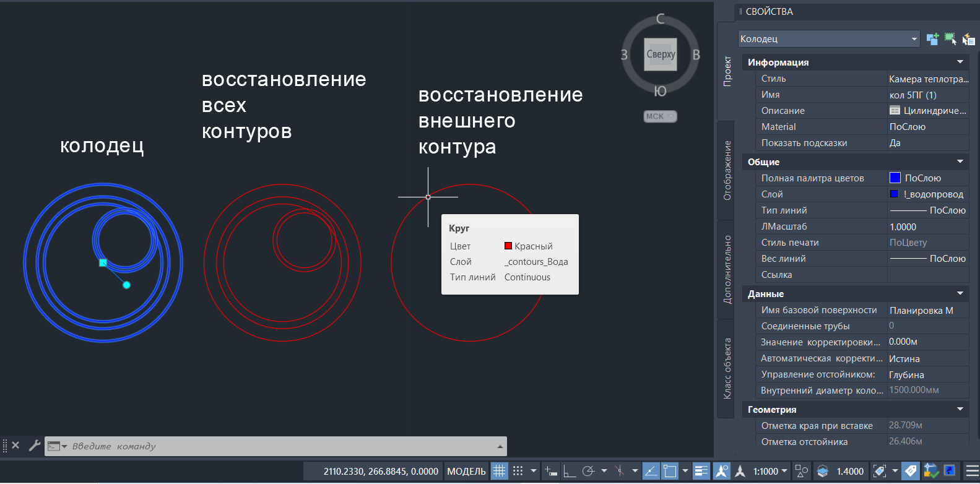
Task: Switch to the Отображение tab
Action: (727, 170)
